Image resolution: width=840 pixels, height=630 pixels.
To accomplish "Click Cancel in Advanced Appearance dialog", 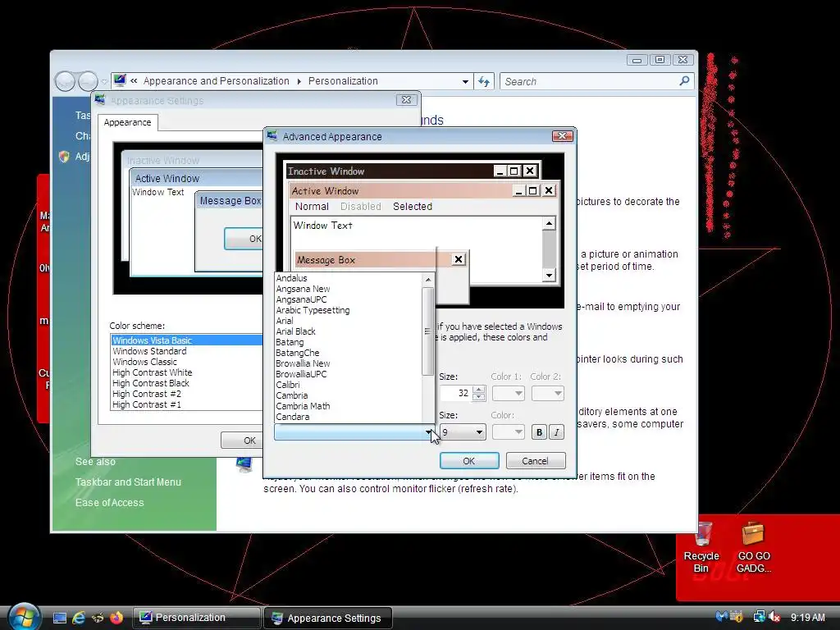I will point(535,461).
